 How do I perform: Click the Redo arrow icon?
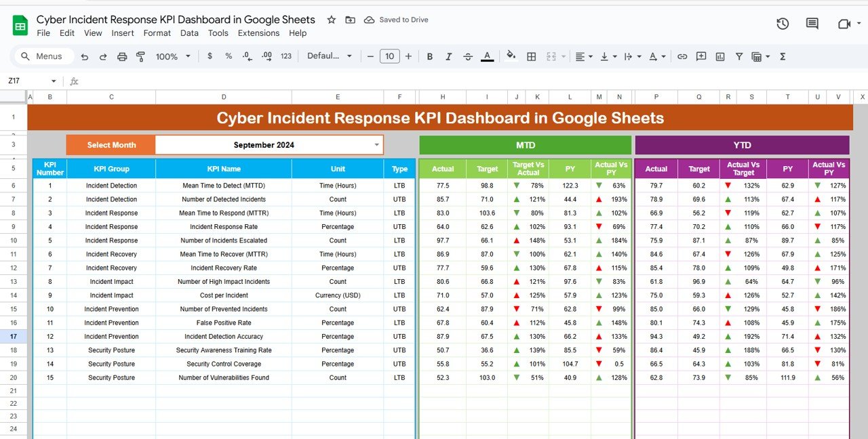click(x=103, y=57)
